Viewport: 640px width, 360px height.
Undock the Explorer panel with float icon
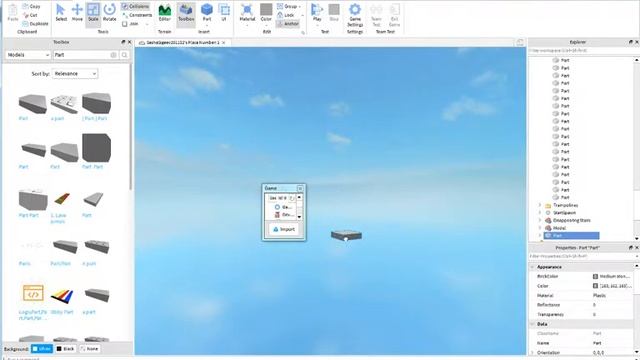point(630,42)
